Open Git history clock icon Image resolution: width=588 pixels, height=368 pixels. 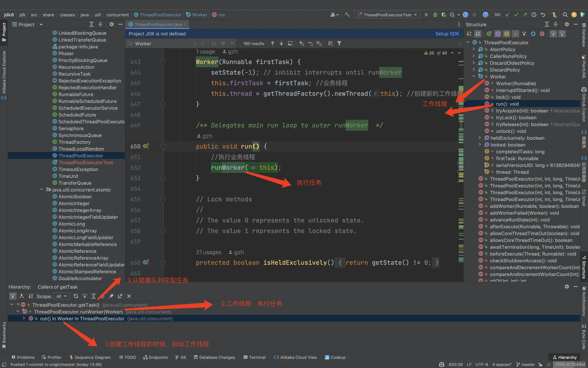coord(534,15)
